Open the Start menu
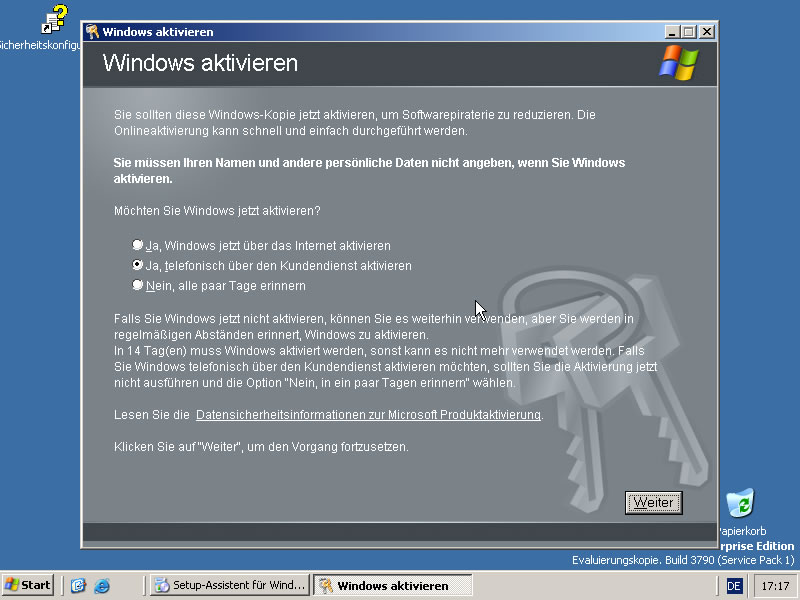This screenshot has height=600, width=800. tap(28, 585)
